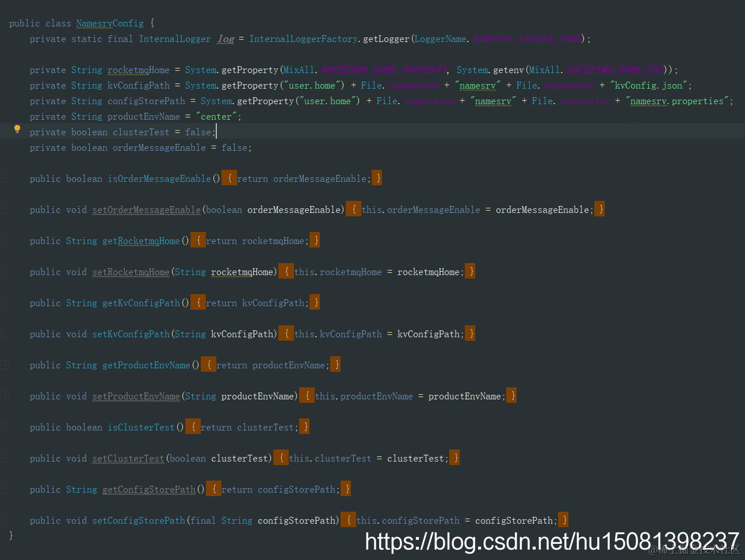Click the getProductEnvName method name
Viewport: 745px width, 560px height.
coord(146,365)
